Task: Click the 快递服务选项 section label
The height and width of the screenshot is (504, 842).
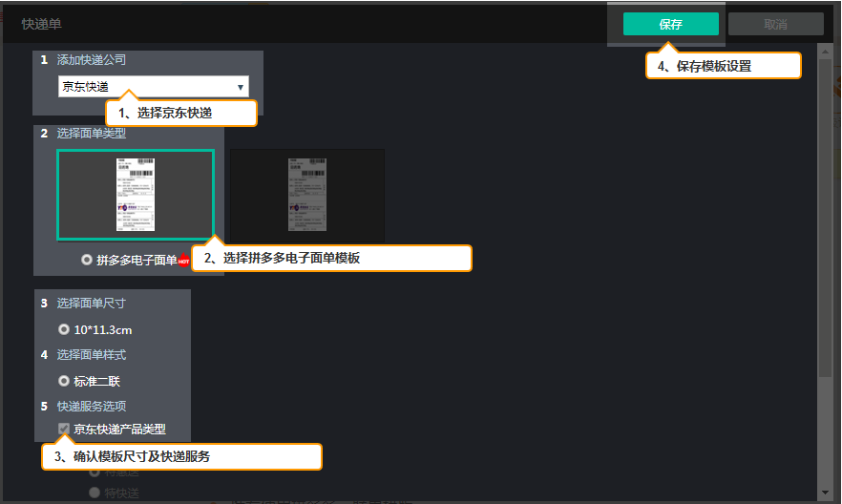Action: click(x=92, y=407)
